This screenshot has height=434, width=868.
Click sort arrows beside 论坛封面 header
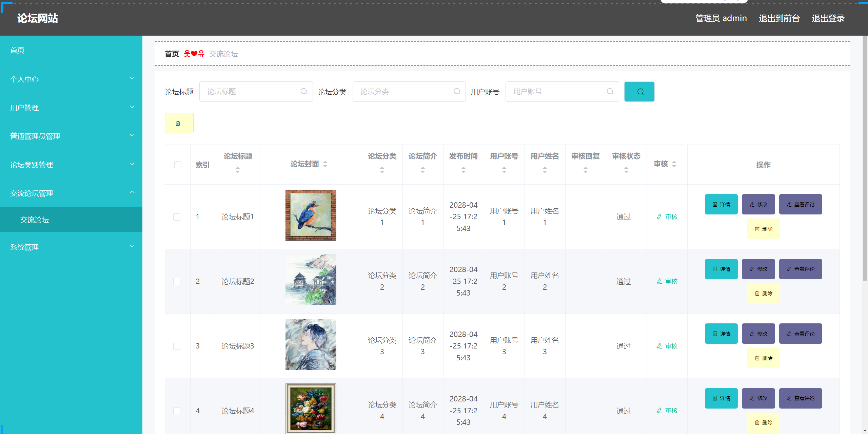[325, 164]
